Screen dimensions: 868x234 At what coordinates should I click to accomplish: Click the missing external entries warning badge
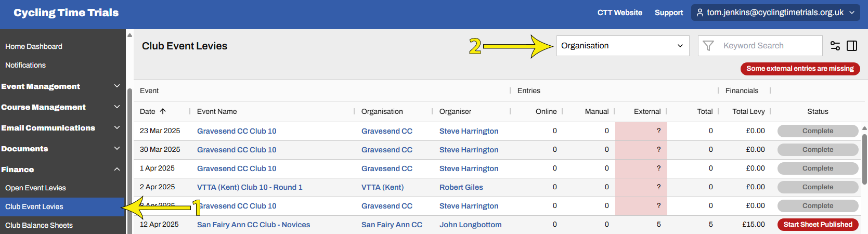point(800,69)
